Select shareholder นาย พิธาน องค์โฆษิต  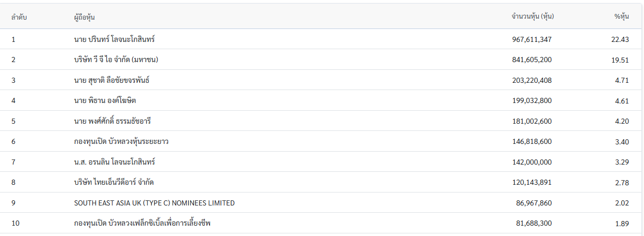[105, 100]
